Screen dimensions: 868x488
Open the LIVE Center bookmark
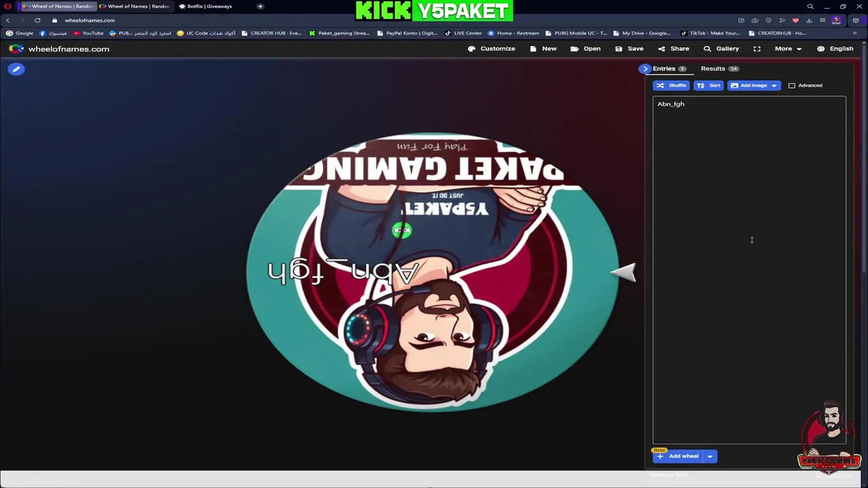coord(463,33)
